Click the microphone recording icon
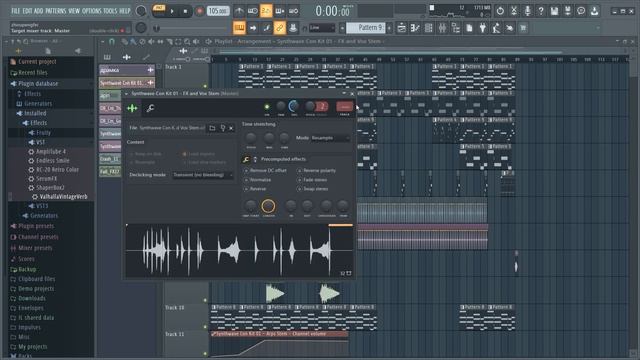The width and height of the screenshot is (640, 360). point(527,11)
